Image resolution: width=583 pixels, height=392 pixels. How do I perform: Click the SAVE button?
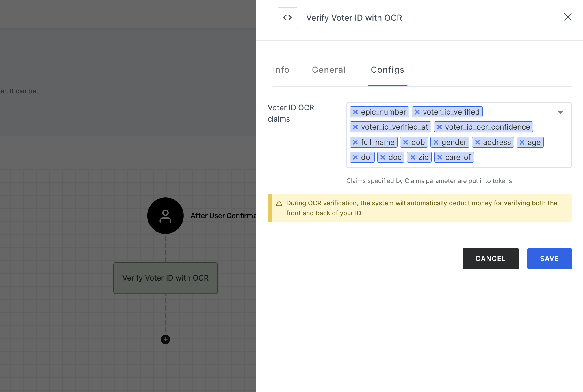coord(549,259)
